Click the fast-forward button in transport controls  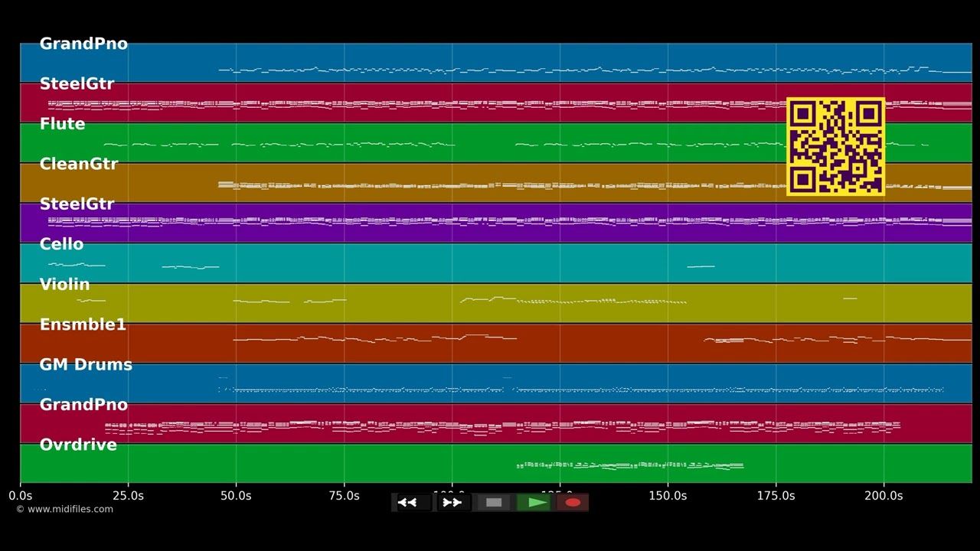pos(452,503)
